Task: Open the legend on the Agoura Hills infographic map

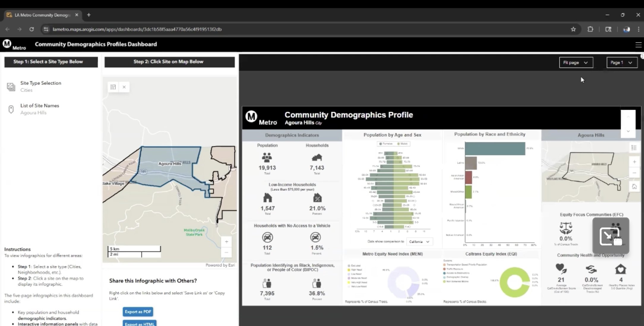Action: pos(634,148)
